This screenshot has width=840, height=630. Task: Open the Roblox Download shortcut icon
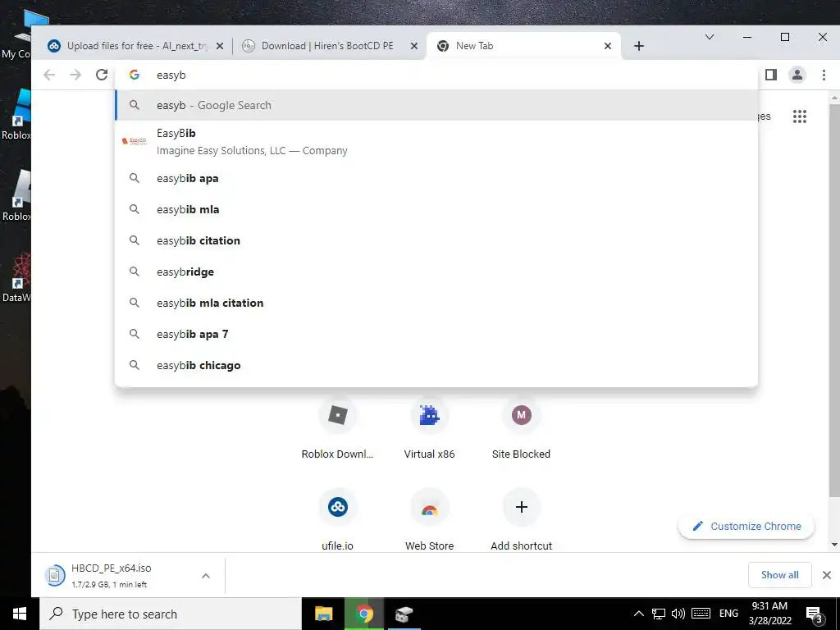pyautogui.click(x=337, y=415)
